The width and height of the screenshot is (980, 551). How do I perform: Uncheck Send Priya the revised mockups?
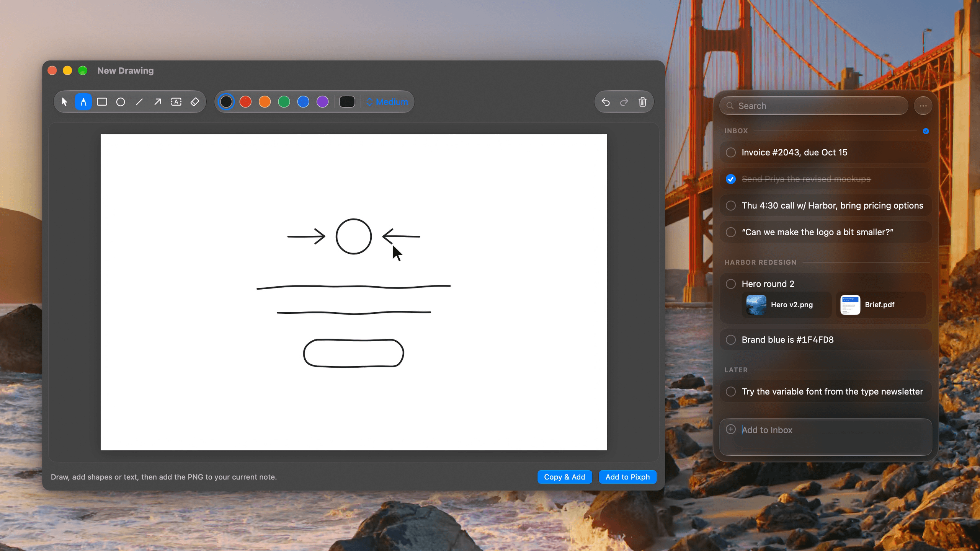click(x=731, y=179)
